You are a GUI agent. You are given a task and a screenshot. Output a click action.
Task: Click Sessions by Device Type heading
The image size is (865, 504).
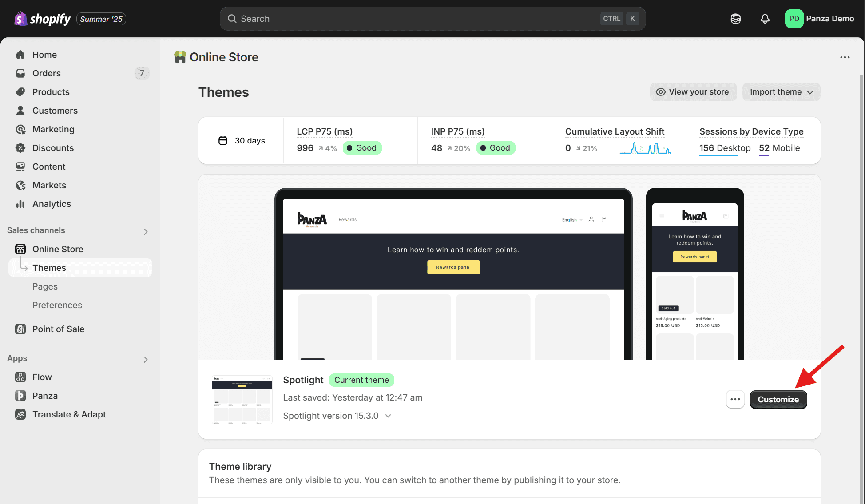tap(751, 131)
